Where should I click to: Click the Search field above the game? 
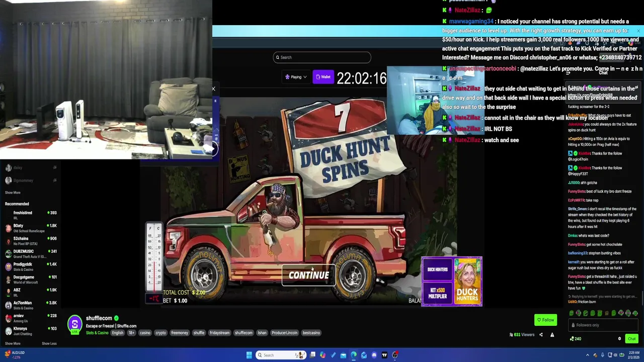322,57
